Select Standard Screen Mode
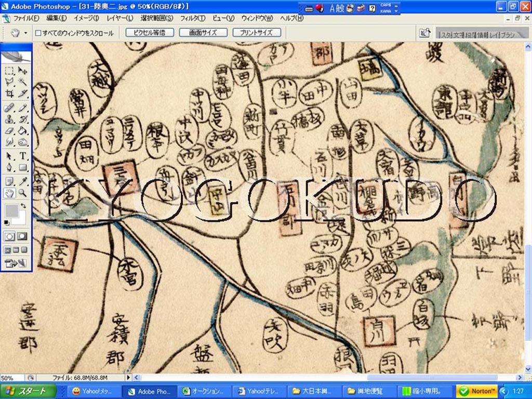Image resolution: width=532 pixels, height=399 pixels. pyautogui.click(x=7, y=250)
